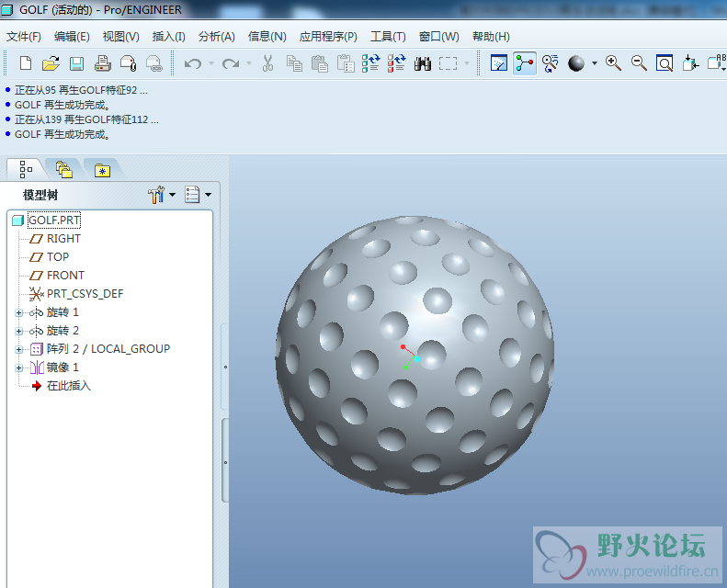
Task: Open the Help menu (帮助)
Action: click(x=491, y=37)
